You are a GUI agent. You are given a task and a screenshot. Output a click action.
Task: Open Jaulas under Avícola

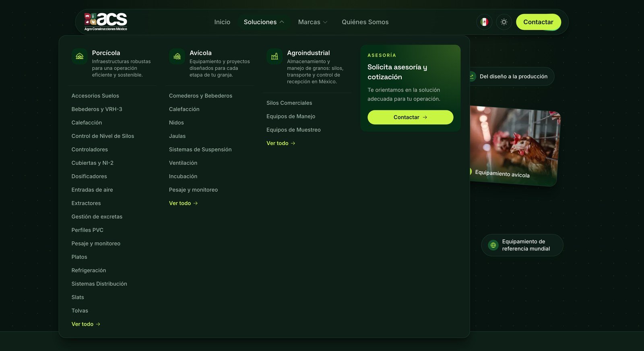[x=177, y=136]
